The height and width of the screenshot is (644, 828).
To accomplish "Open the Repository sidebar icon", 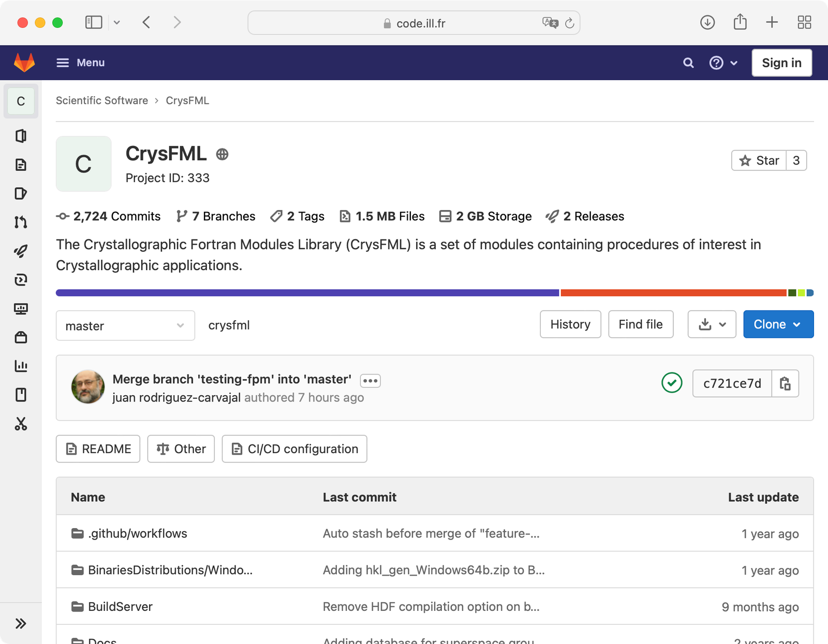I will click(21, 165).
